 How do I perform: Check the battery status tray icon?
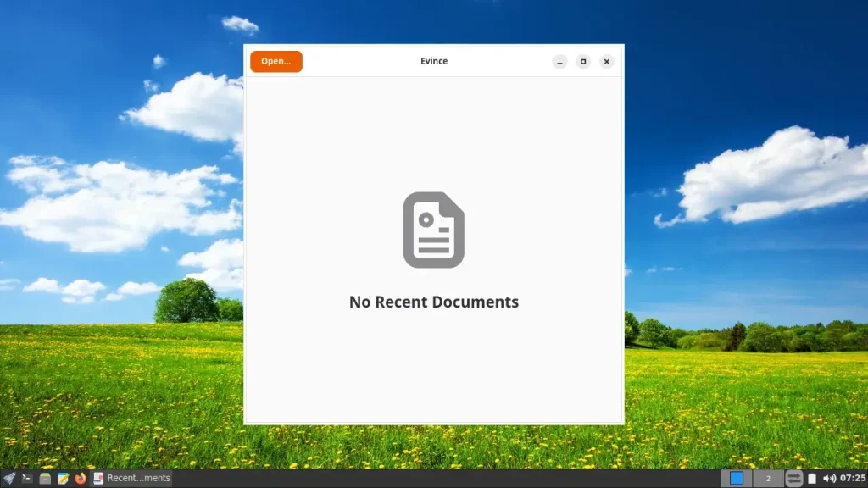point(811,478)
